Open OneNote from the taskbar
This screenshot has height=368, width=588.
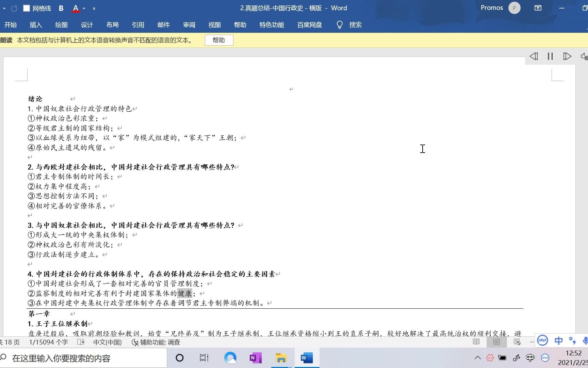(256, 358)
